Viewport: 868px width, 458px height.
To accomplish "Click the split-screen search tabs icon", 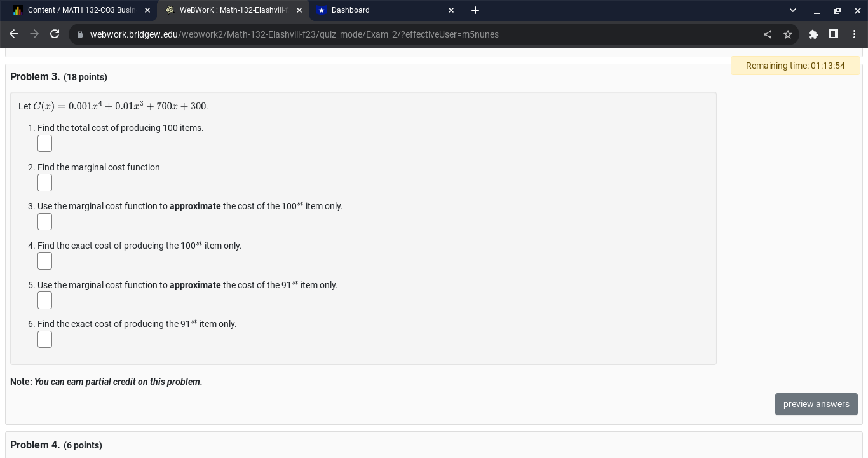I will (834, 34).
